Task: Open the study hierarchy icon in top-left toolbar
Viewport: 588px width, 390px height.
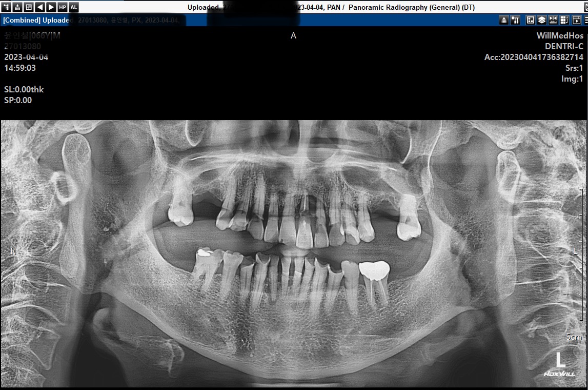Action: 18,7
